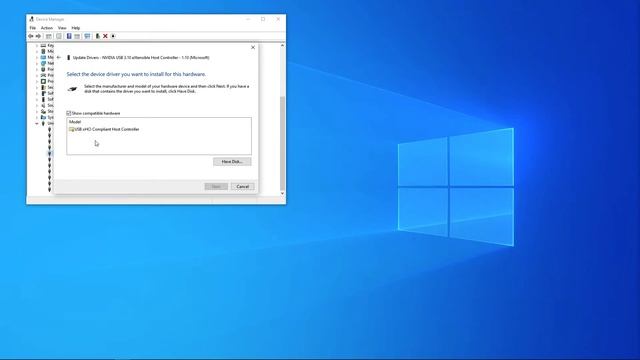Click the Device Manager title bar icon

(x=31, y=19)
